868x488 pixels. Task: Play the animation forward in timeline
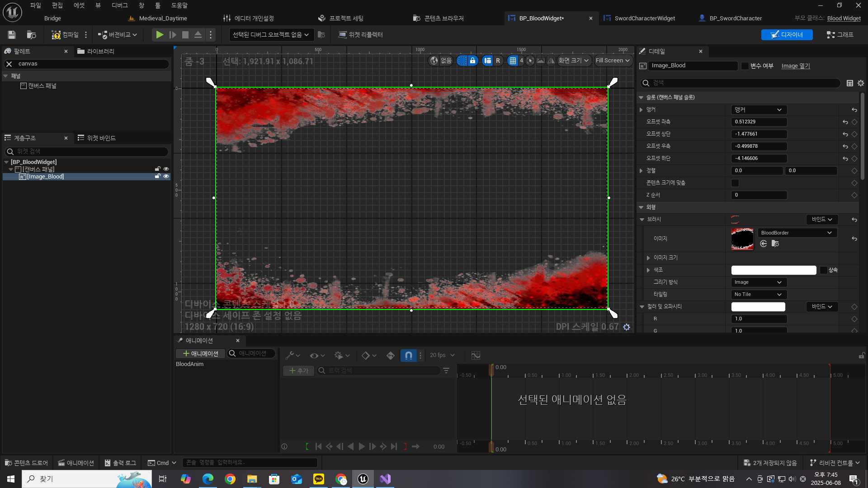click(361, 447)
